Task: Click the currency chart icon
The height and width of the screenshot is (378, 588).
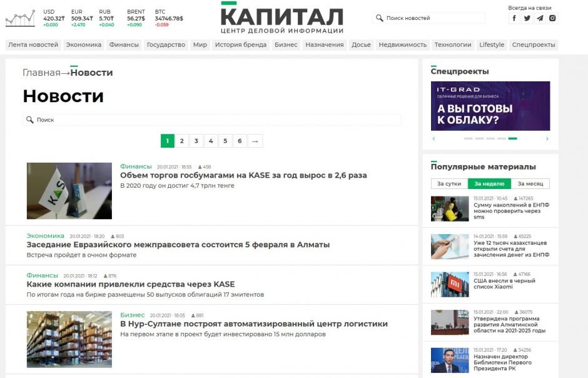Action: point(20,18)
